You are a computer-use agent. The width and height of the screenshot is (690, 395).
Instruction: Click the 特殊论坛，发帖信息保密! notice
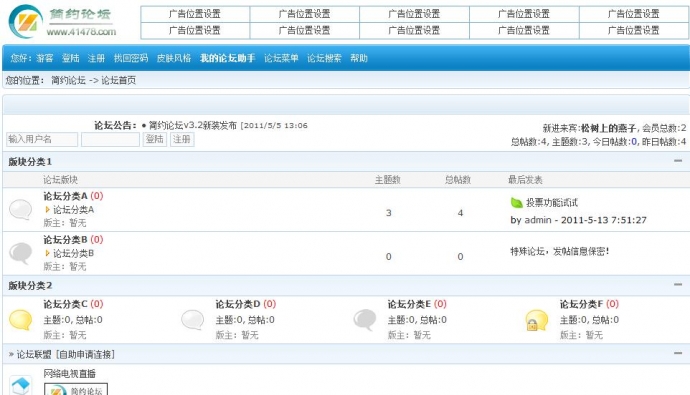[x=560, y=252]
